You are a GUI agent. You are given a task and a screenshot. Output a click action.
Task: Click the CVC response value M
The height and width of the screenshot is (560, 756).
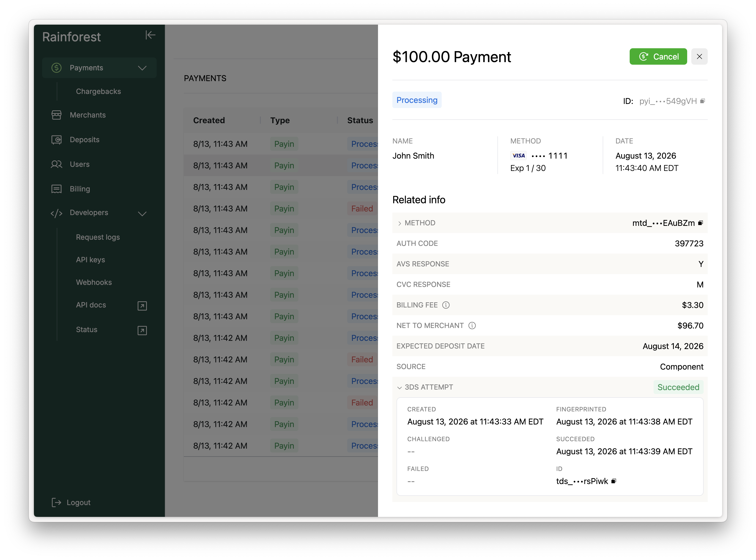(700, 285)
